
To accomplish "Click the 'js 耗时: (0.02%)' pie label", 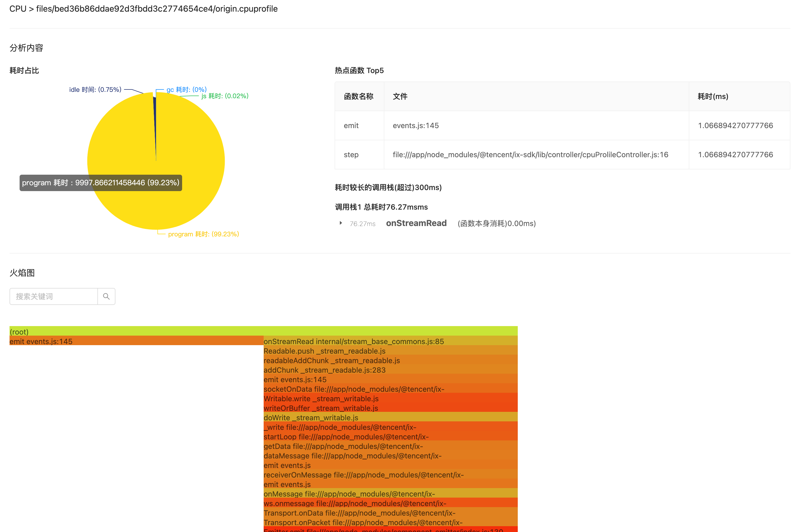I will coord(225,96).
